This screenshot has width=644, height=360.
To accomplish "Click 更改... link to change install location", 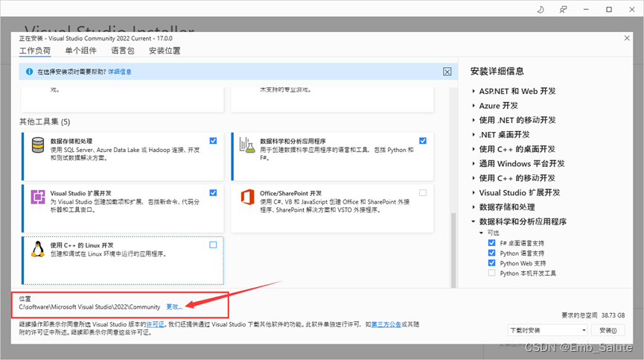I will point(174,307).
